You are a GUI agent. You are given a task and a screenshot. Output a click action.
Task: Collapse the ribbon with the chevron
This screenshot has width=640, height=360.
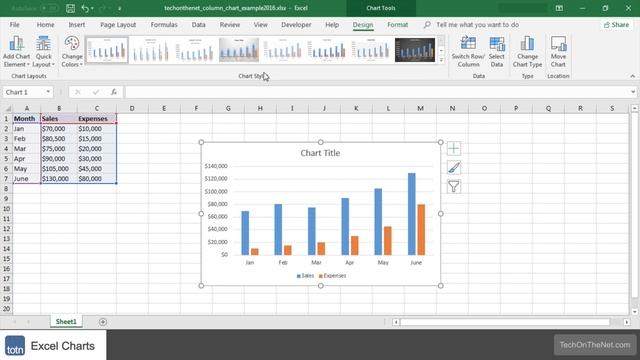pos(632,76)
